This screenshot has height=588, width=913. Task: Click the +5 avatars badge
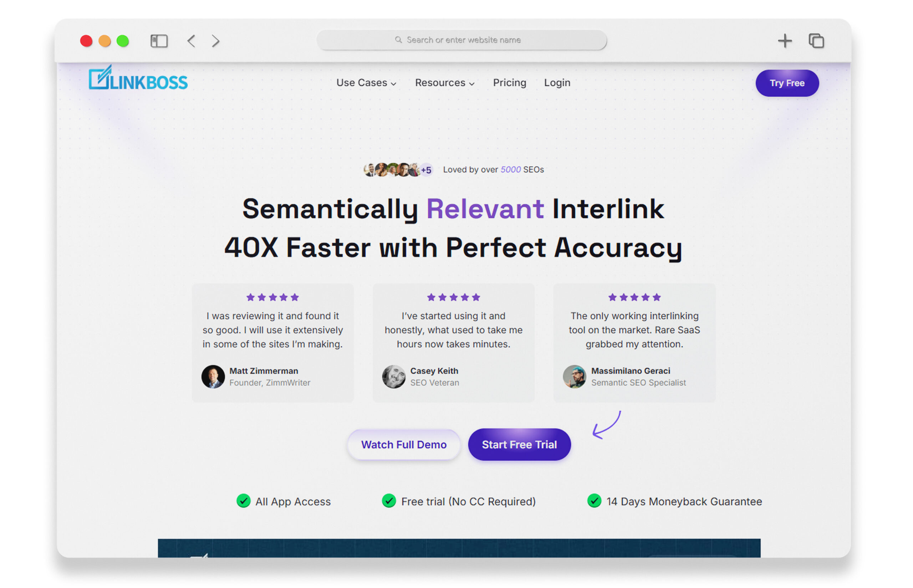point(426,170)
